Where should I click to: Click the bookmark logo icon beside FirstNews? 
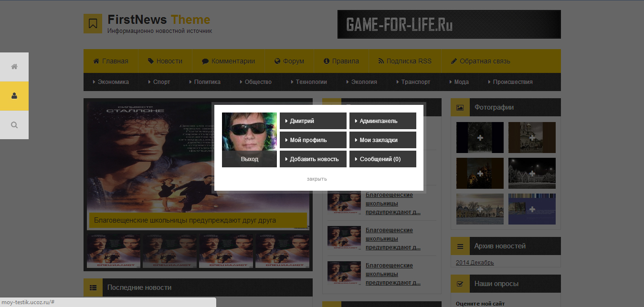click(93, 23)
